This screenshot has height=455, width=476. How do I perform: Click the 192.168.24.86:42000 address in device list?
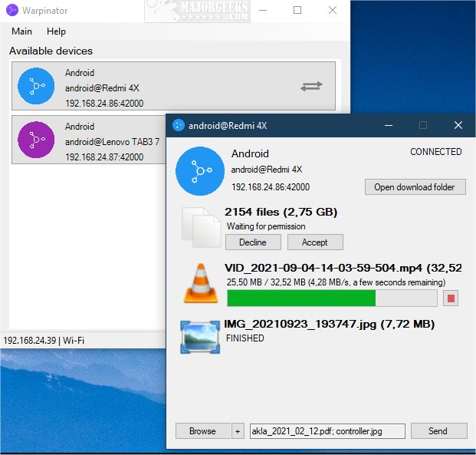tap(104, 104)
